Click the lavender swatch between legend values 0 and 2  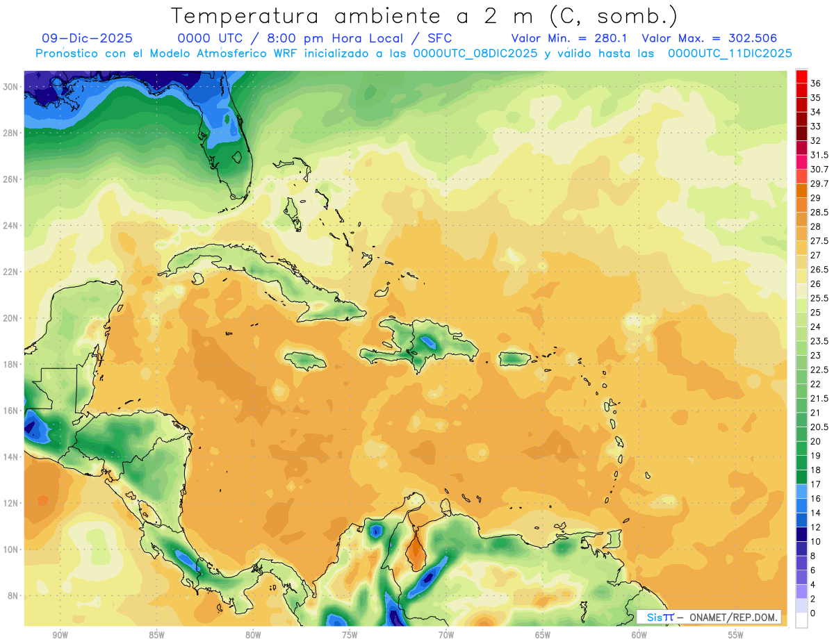[801, 606]
